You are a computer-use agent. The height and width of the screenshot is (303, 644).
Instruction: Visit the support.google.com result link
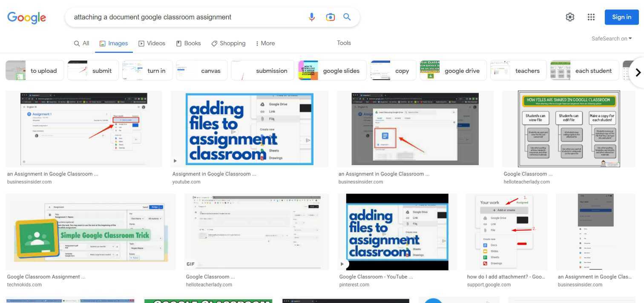(x=489, y=284)
